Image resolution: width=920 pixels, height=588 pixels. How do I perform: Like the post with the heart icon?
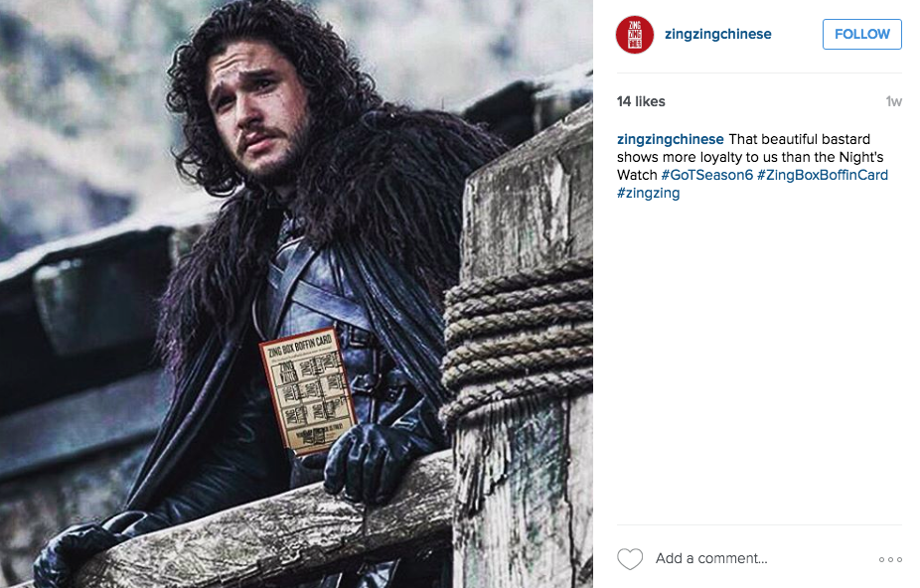(630, 558)
